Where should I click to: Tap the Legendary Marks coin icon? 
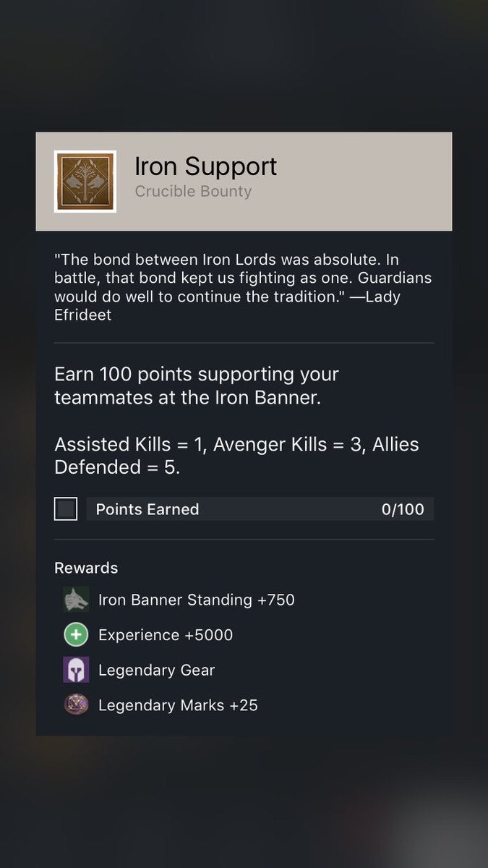[x=76, y=705]
